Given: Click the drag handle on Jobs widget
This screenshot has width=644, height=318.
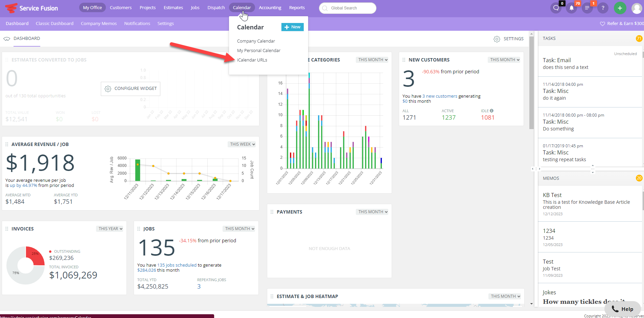Looking at the screenshot, I should pyautogui.click(x=139, y=229).
